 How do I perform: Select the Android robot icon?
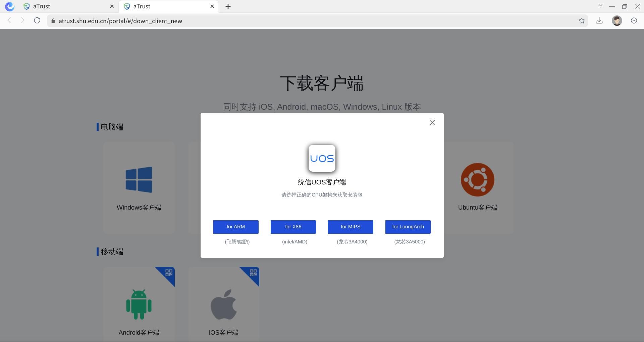(139, 304)
